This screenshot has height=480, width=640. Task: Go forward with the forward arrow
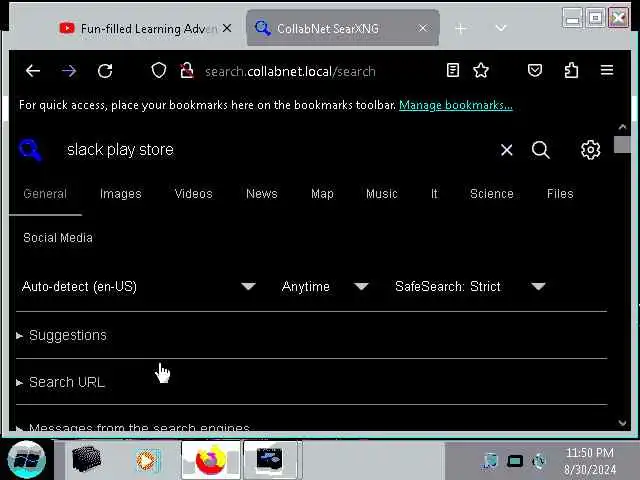tap(69, 71)
